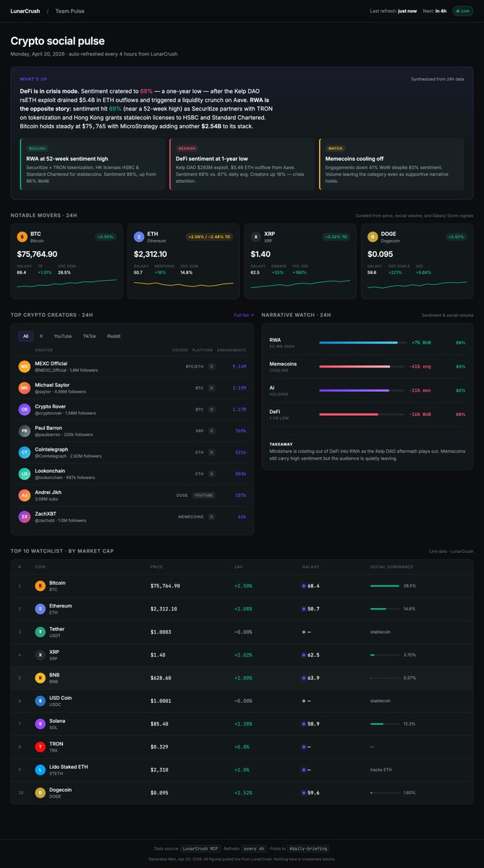Click Solana price $85.40 in watchlist
The width and height of the screenshot is (484, 868).
159,724
